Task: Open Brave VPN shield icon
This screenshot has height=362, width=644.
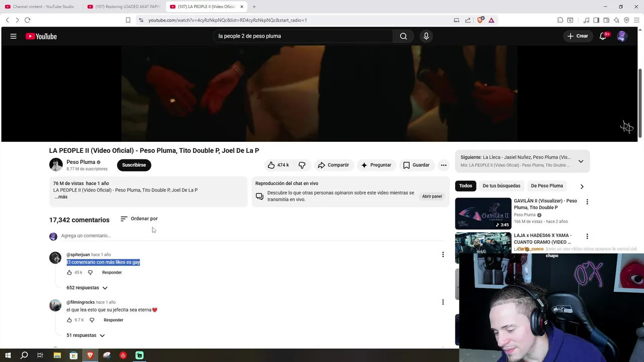Action: pos(626,20)
